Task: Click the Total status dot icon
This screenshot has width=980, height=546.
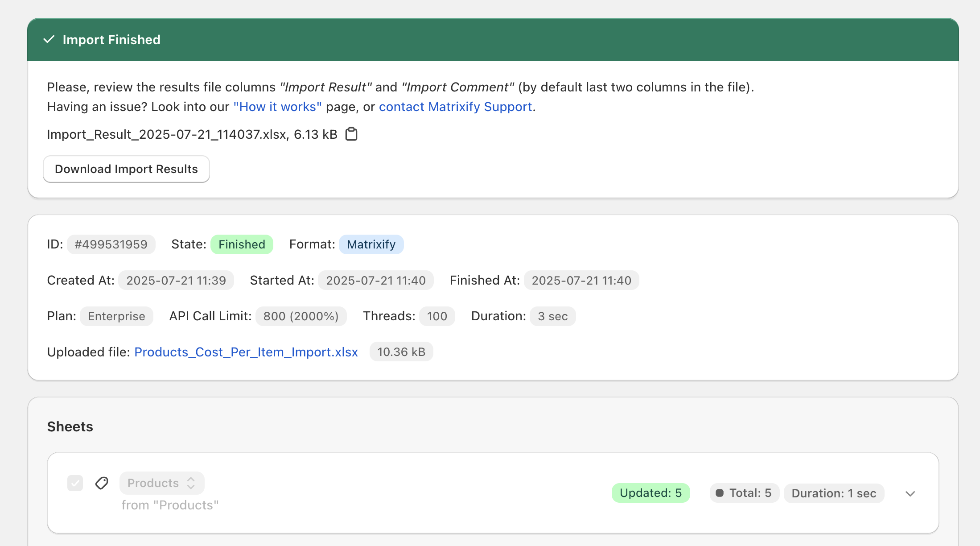Action: 720,493
